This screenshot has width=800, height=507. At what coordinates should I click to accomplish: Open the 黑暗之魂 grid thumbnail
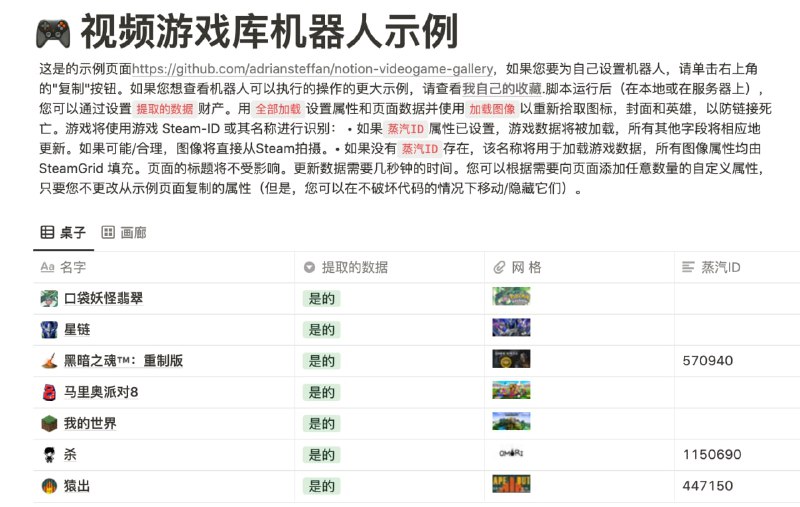click(511, 359)
